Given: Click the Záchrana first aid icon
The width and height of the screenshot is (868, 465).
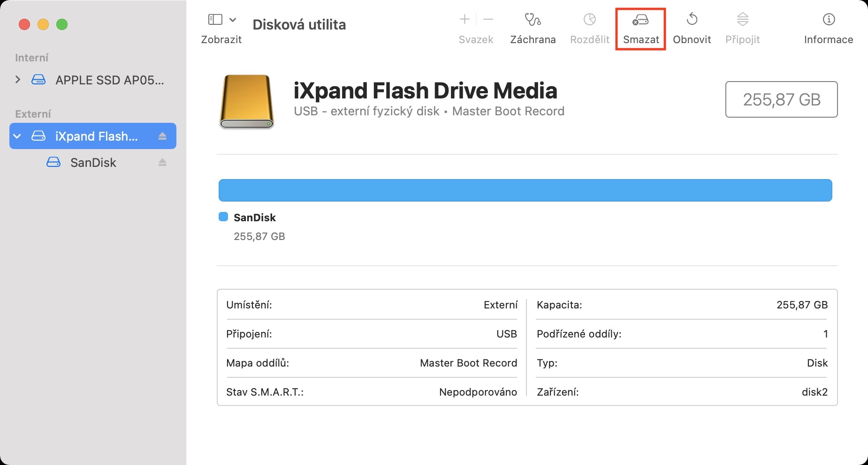Looking at the screenshot, I should click(x=533, y=20).
